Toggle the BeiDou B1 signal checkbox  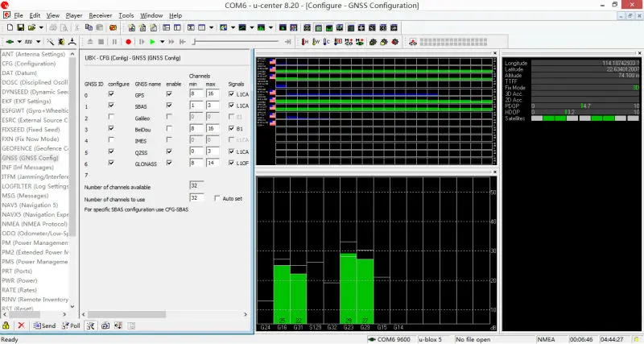[x=231, y=129]
